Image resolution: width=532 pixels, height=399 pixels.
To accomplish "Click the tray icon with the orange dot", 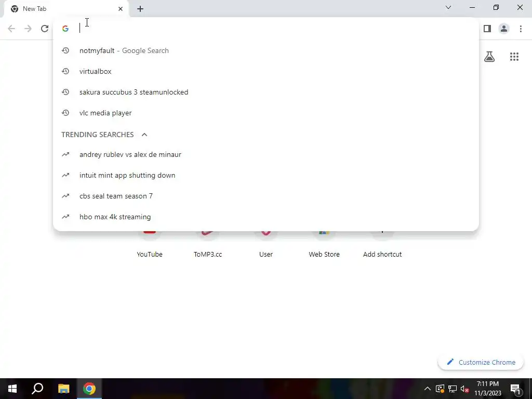I will coord(440,389).
